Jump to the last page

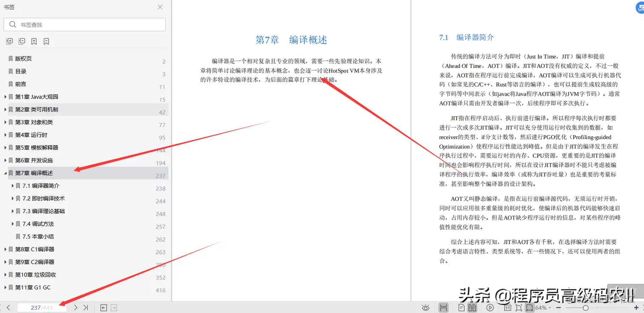pyautogui.click(x=85, y=307)
